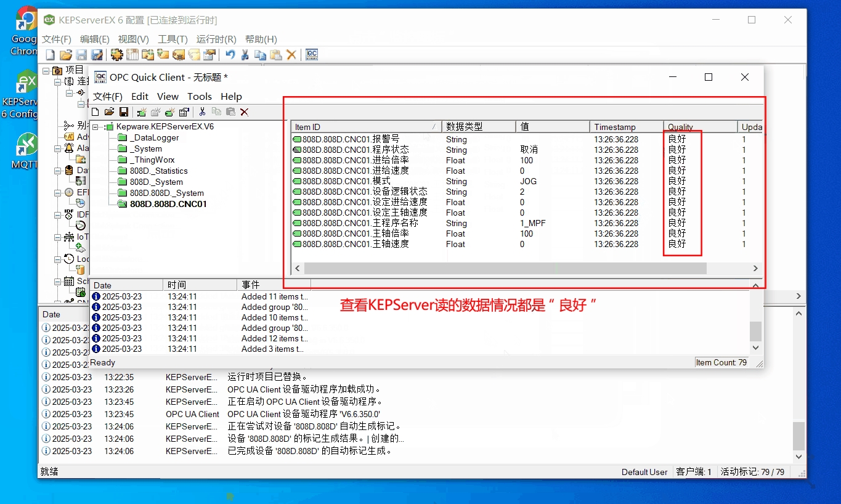Click Cut scissors in KEPServerEX toolbar
This screenshot has height=504, width=841.
245,55
